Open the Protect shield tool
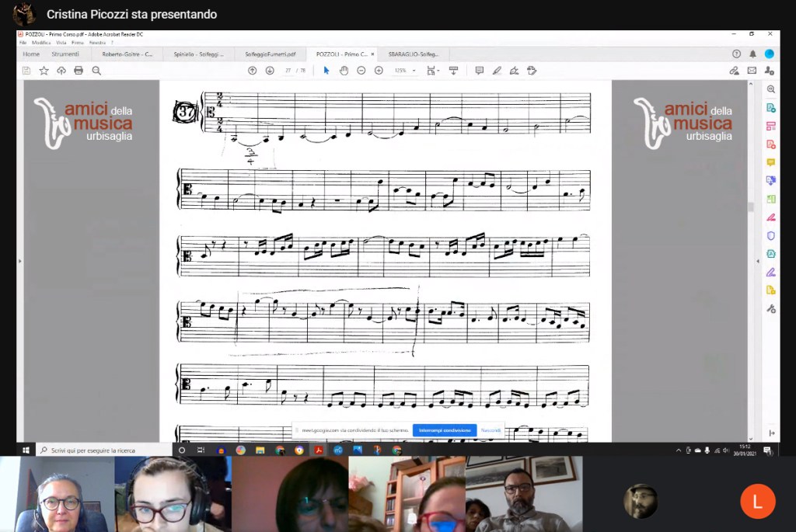 point(770,235)
